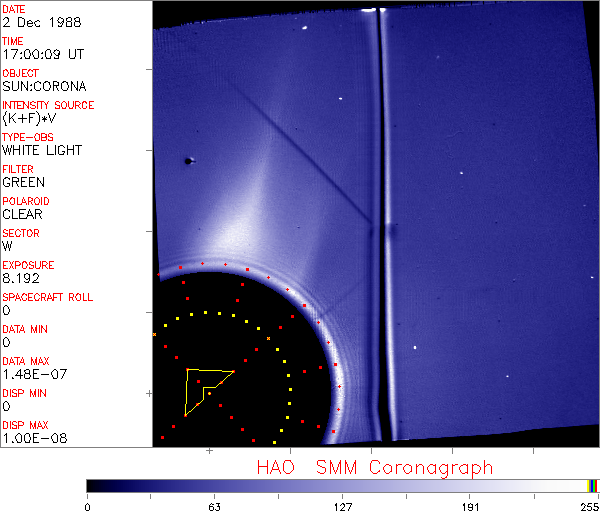
Task: Select the (K+F)*V intensity value
Action: pos(29,118)
